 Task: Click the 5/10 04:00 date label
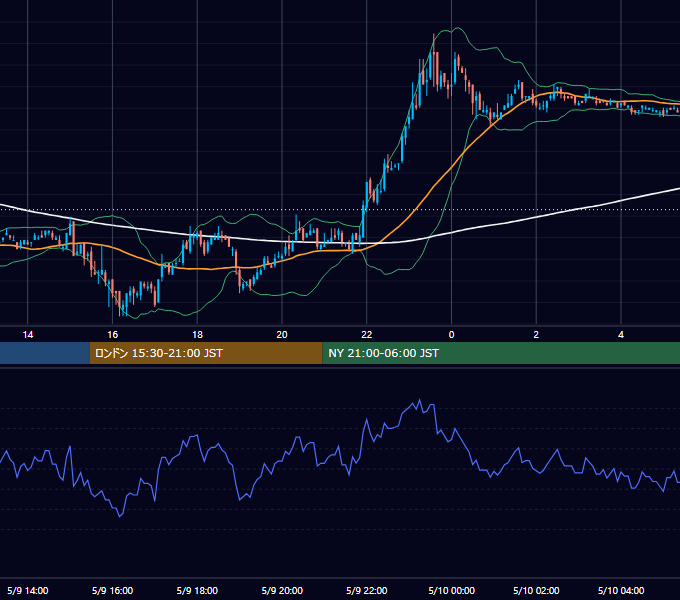(x=621, y=590)
